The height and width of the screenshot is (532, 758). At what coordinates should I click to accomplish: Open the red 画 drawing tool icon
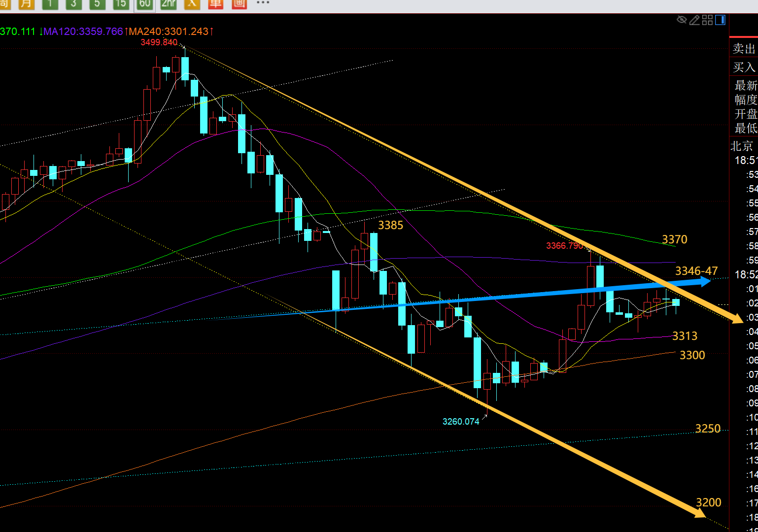point(239,4)
